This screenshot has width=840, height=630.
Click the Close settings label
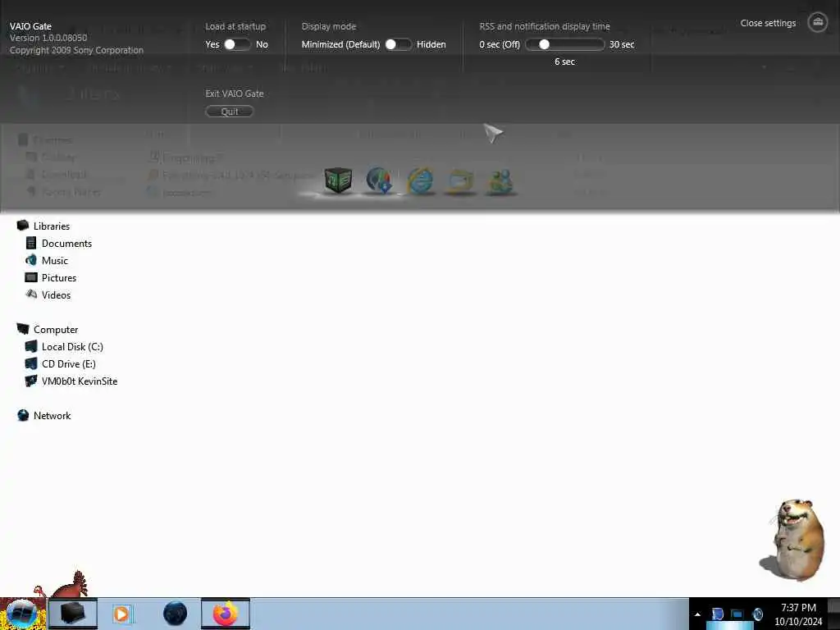768,23
